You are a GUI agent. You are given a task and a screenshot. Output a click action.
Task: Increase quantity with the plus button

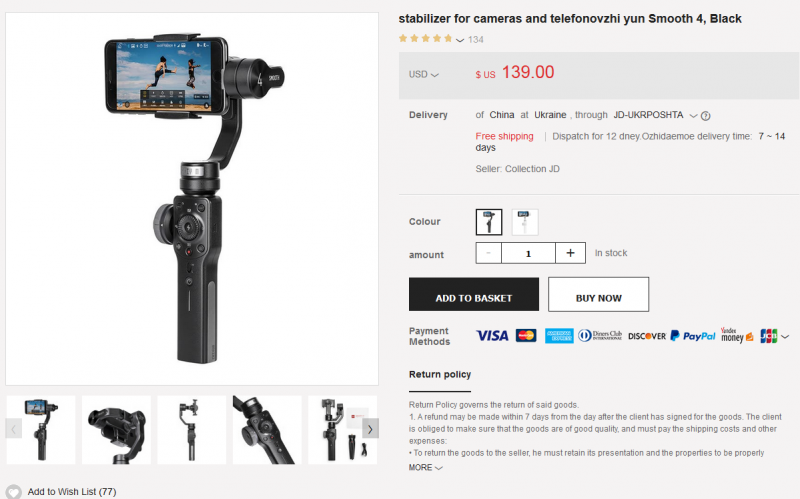click(570, 253)
